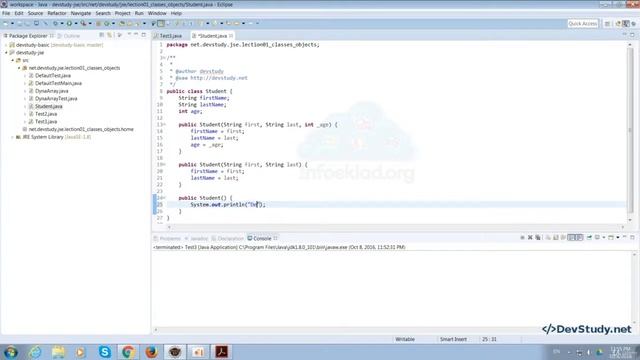The width and height of the screenshot is (640, 360).
Task: Open the Project menu
Action: [x=122, y=13]
